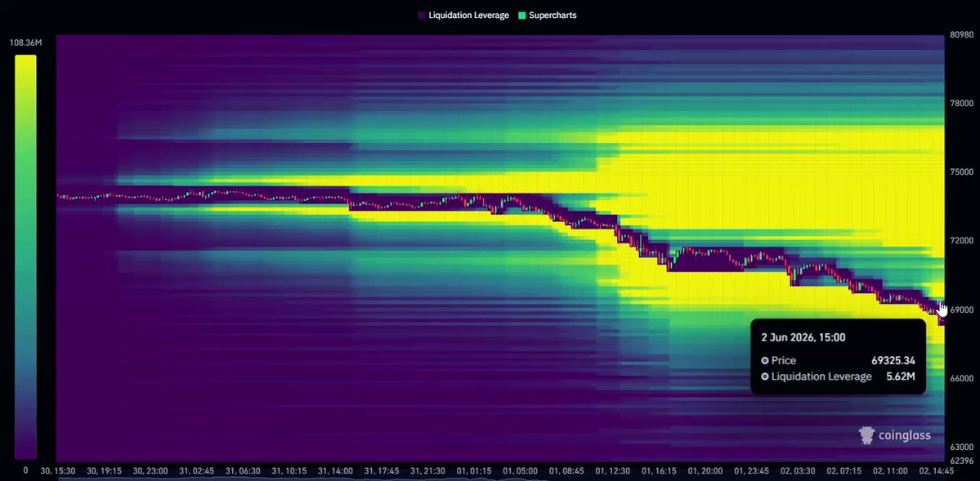Click the 30, 19:15 time axis label
Screen dimensions: 980x481
click(105, 471)
